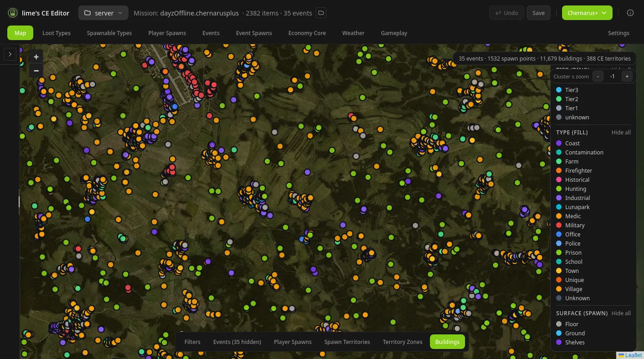Open the mission folder icon button

click(x=321, y=13)
